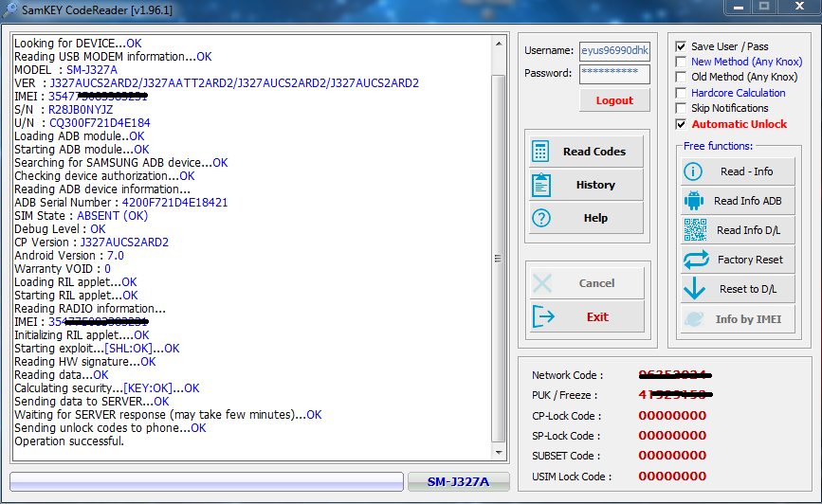Viewport: 822px width, 504px height.
Task: Click the 'MODEL : SM-J327A' log line
Action: [x=66, y=70]
